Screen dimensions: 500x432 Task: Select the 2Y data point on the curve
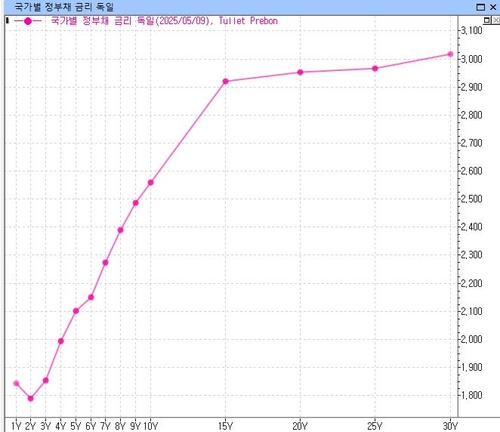click(31, 398)
